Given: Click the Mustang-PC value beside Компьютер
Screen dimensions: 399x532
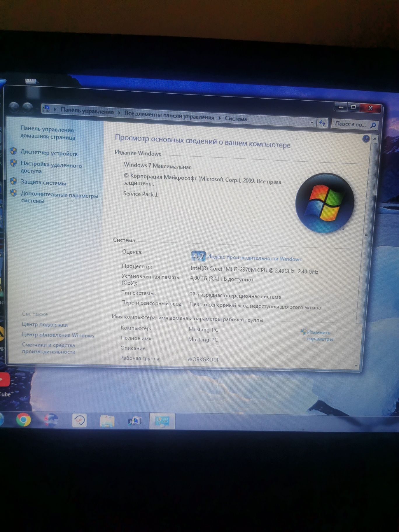Looking at the screenshot, I should pos(203,329).
